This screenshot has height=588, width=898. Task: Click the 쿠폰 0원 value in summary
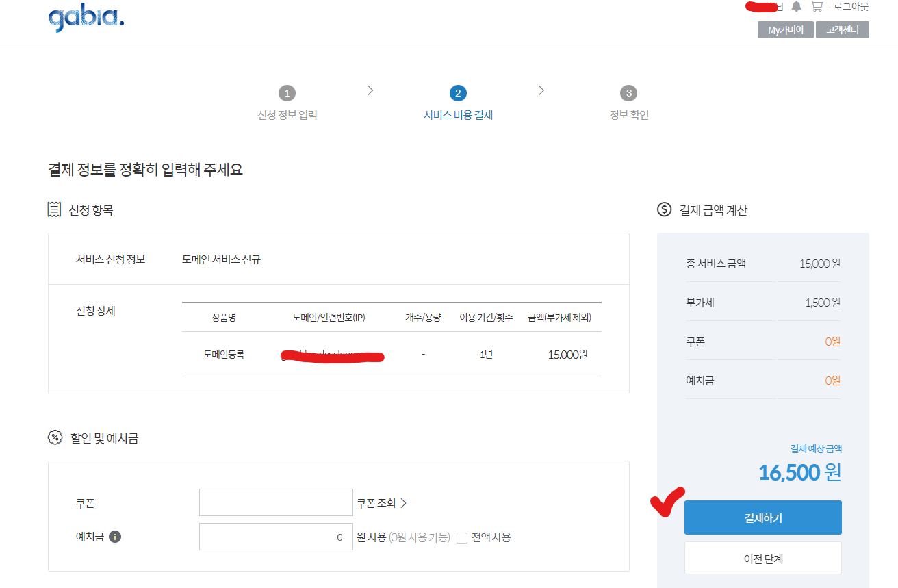pyautogui.click(x=832, y=341)
